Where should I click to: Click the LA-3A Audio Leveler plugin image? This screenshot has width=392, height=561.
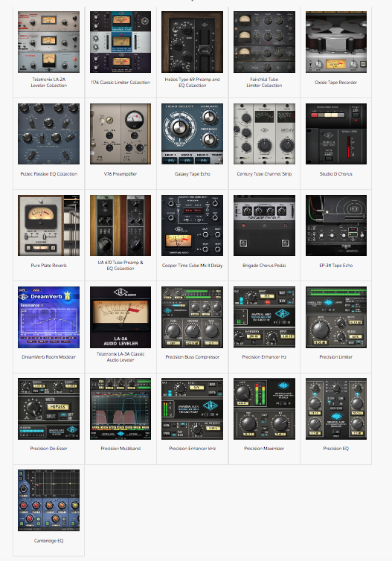point(121,317)
